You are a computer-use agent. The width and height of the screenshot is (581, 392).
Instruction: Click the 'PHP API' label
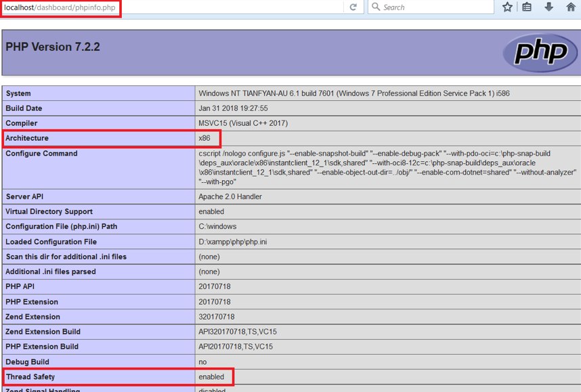point(20,286)
